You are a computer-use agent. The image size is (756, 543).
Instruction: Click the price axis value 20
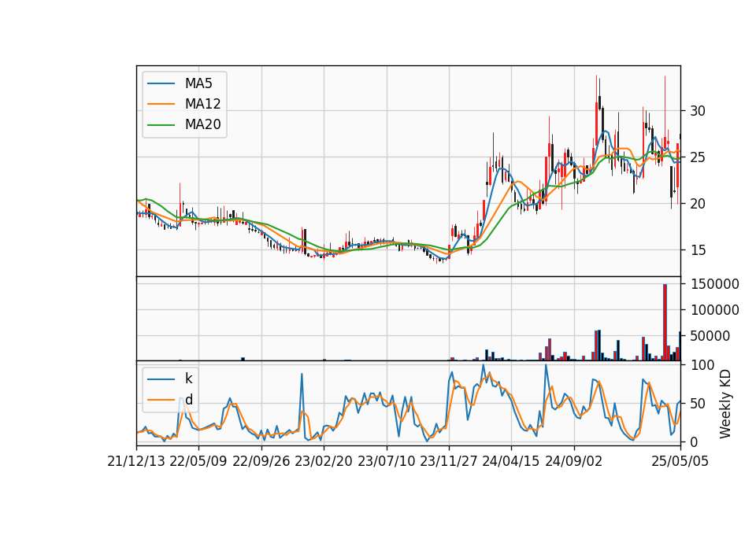tap(697, 204)
